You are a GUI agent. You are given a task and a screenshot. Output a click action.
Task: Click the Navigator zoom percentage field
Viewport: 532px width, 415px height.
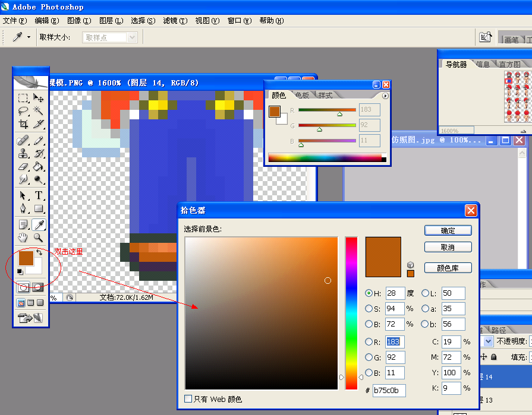(457, 131)
